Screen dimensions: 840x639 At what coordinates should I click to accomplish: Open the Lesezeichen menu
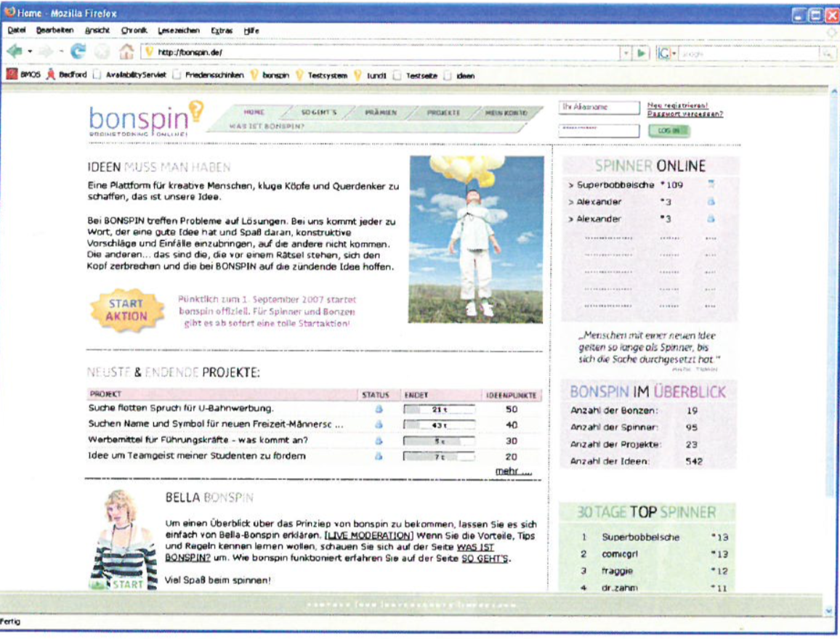click(177, 30)
